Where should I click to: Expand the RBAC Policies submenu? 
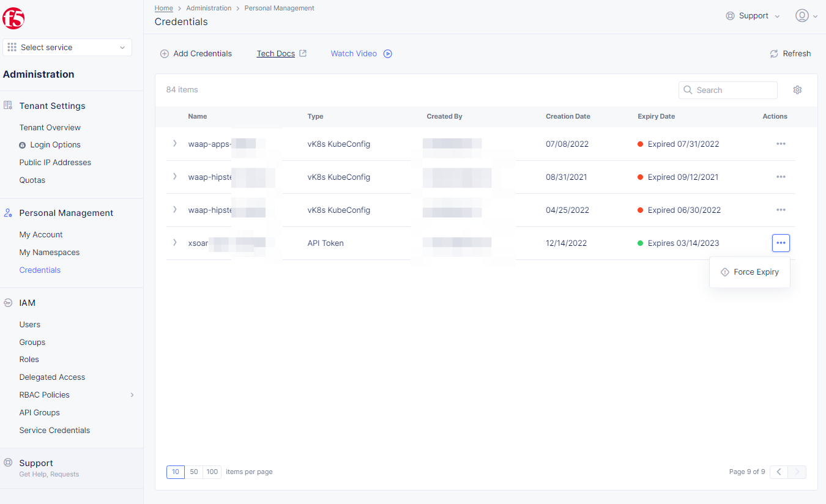(132, 395)
